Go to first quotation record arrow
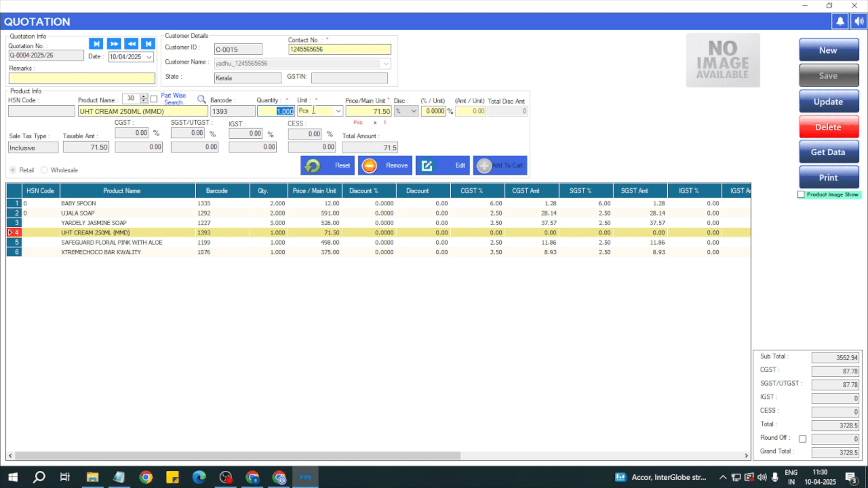The height and width of the screenshot is (488, 868). point(148,43)
